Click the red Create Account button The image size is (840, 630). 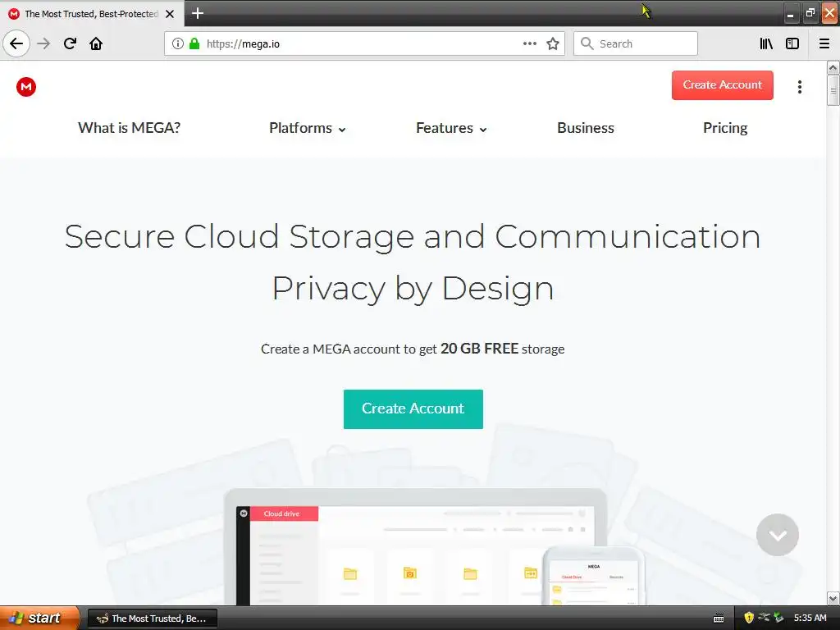pos(722,85)
